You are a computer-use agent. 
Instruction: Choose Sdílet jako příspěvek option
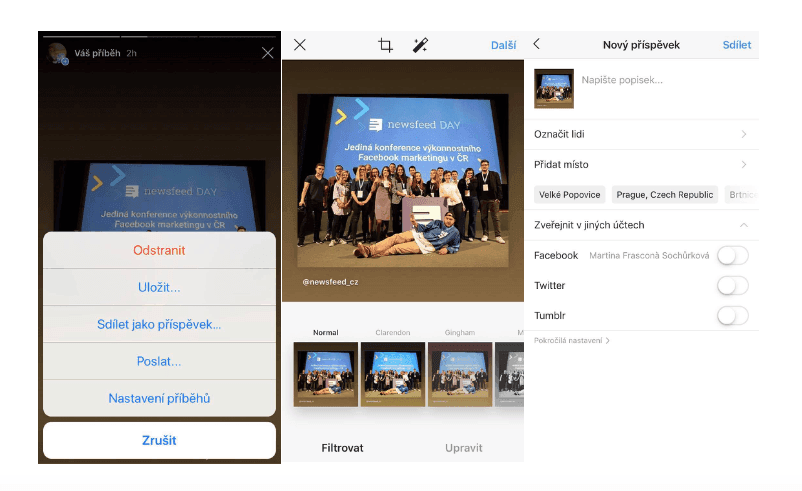point(159,324)
